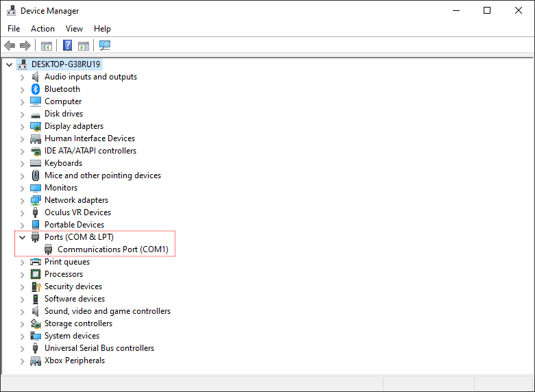Select the Disk drives icon

point(36,115)
